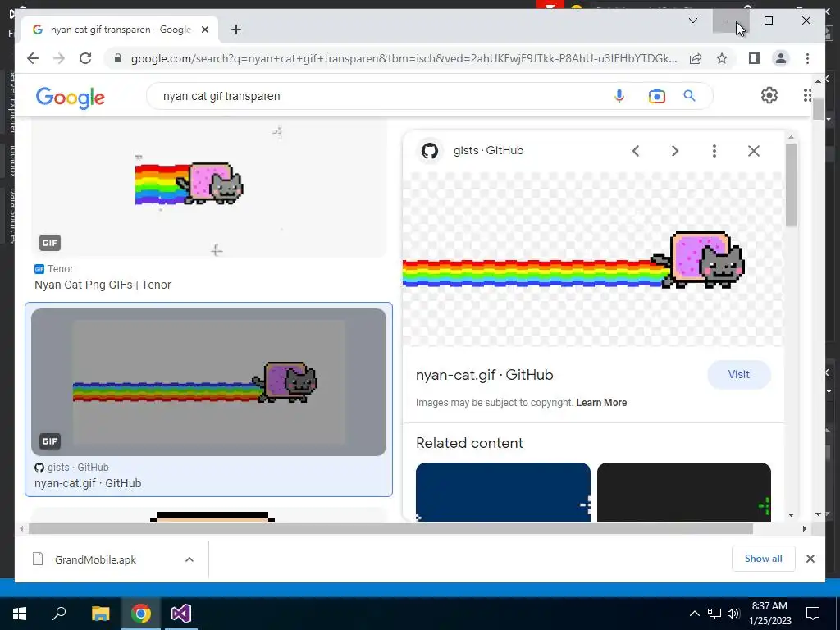Click Show all downloads

[764, 559]
